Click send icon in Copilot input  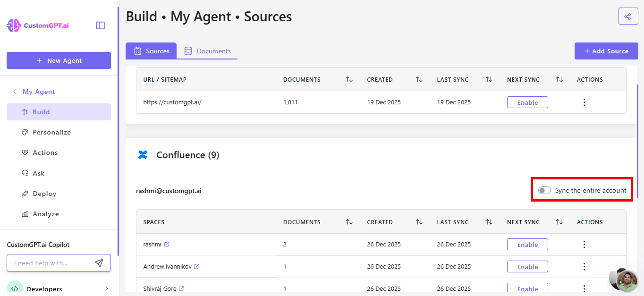click(x=99, y=263)
